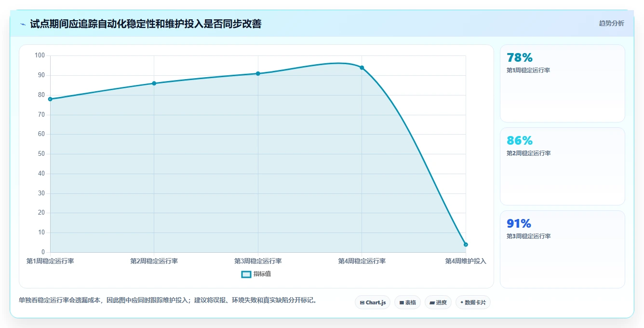Click the footnote starting 单独看稳定运行率会遗漏成本
This screenshot has width=644, height=328.
click(168, 300)
